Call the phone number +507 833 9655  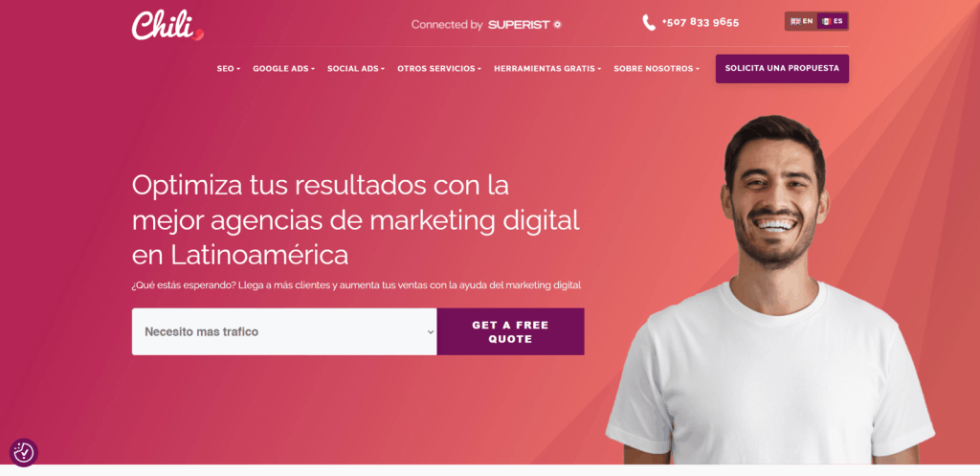click(x=700, y=23)
